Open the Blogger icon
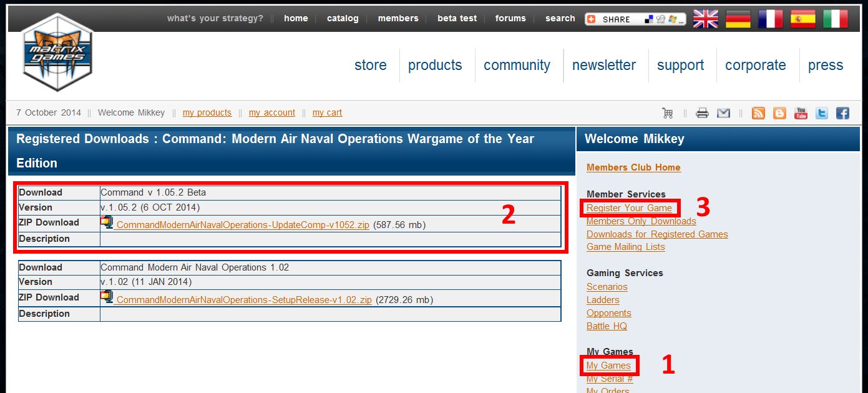 (779, 113)
